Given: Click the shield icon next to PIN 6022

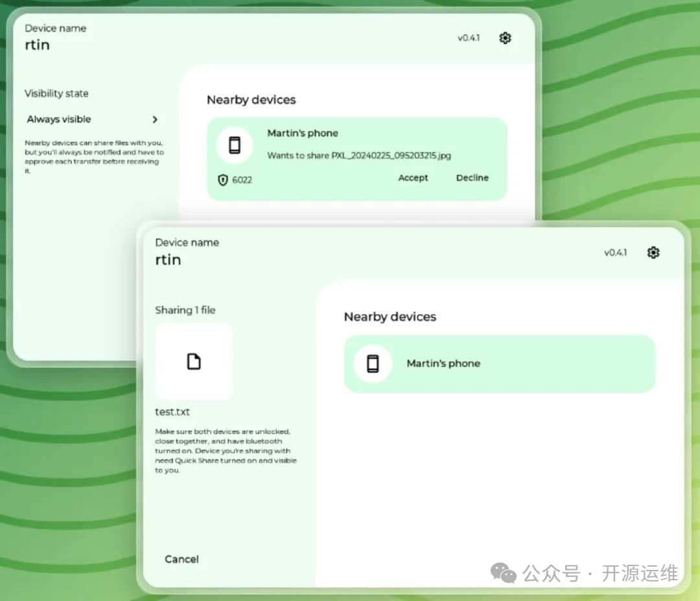Looking at the screenshot, I should [x=223, y=180].
